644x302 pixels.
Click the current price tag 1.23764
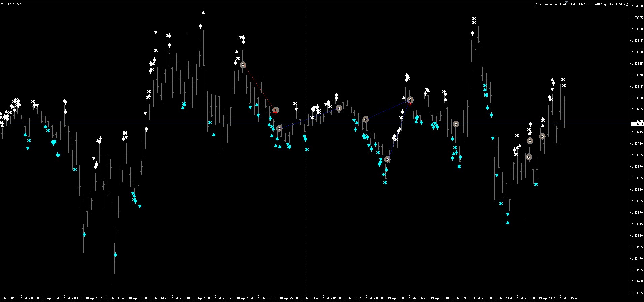637,124
